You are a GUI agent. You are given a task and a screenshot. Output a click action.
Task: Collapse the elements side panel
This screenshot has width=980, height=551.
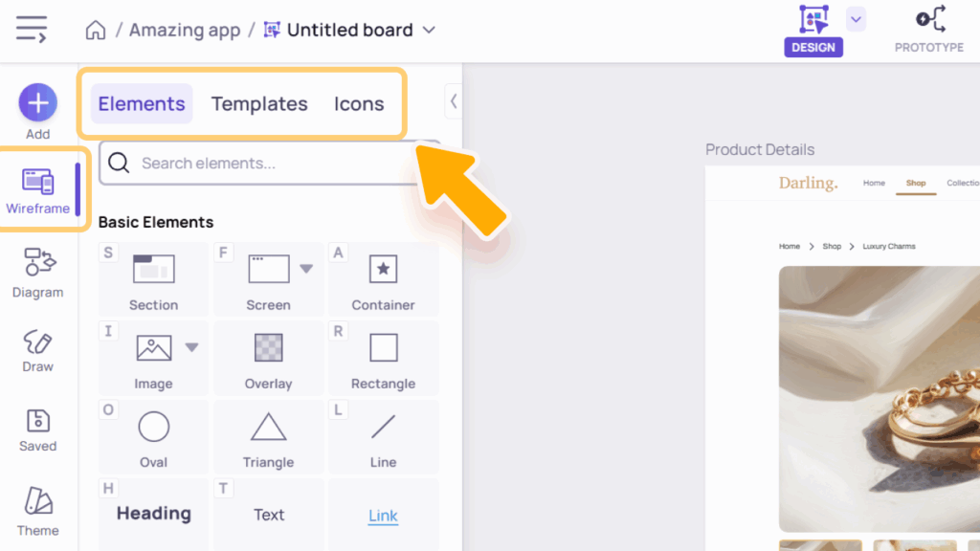(x=454, y=100)
